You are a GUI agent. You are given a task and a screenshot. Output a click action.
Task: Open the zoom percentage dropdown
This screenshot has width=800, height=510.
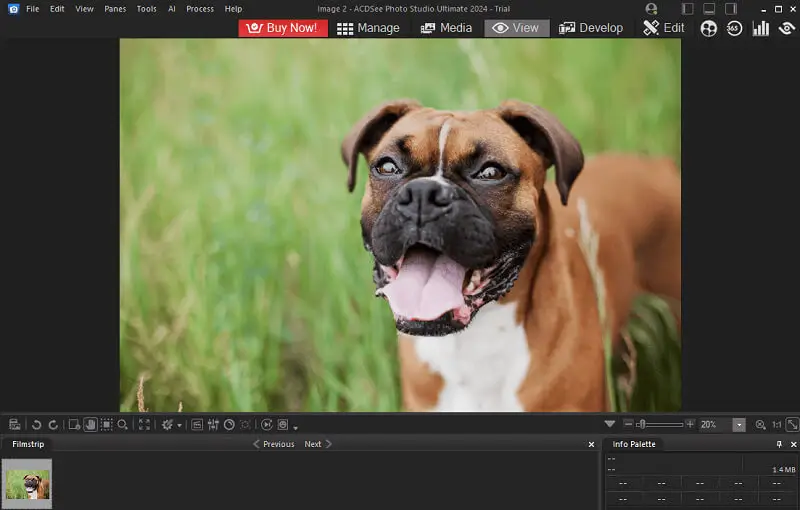pyautogui.click(x=739, y=425)
